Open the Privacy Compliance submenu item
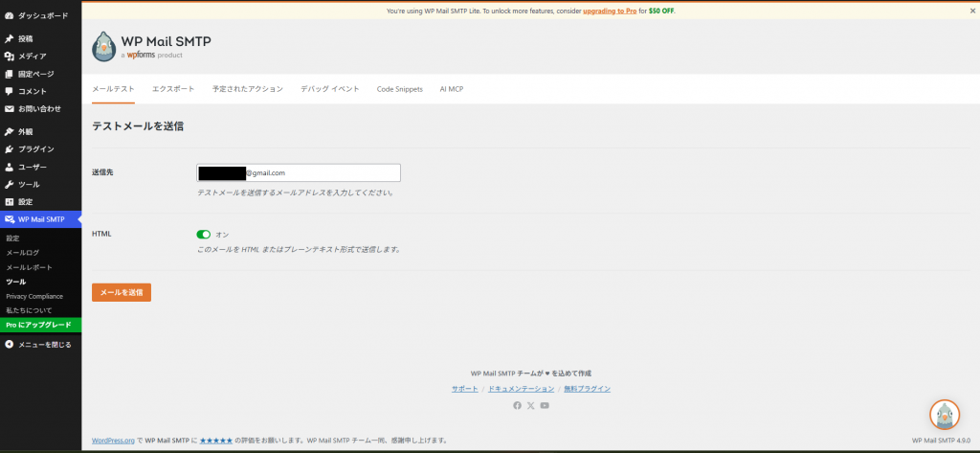This screenshot has height=453, width=980. (34, 296)
